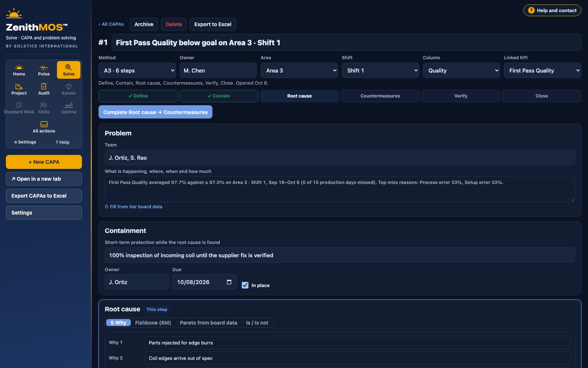
Task: Click Fill from tier board data link
Action: pyautogui.click(x=133, y=207)
